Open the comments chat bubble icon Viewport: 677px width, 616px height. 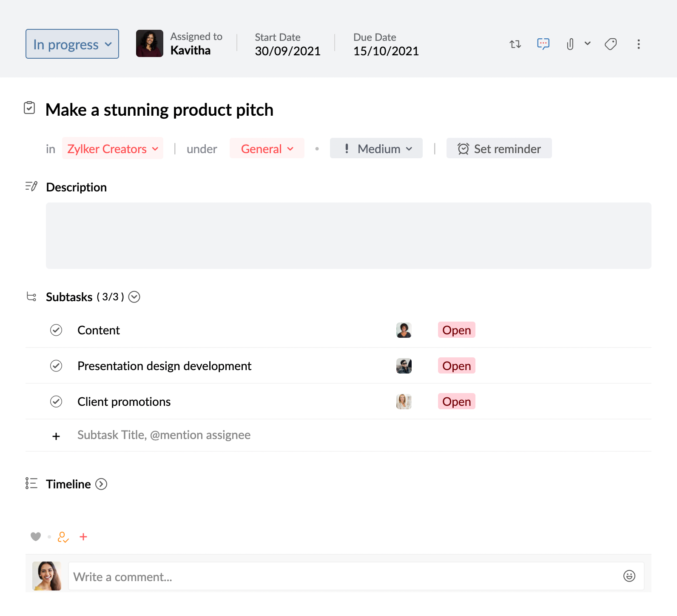tap(543, 44)
